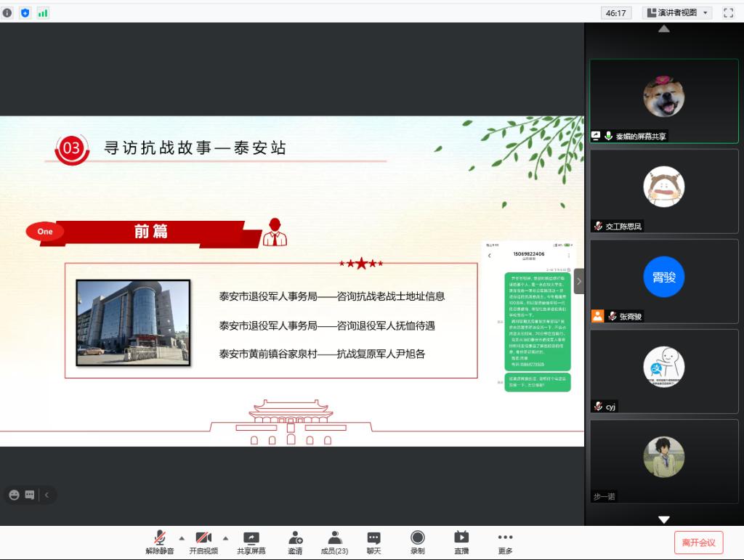
Task: Check the green network signal icon
Action: click(x=43, y=12)
